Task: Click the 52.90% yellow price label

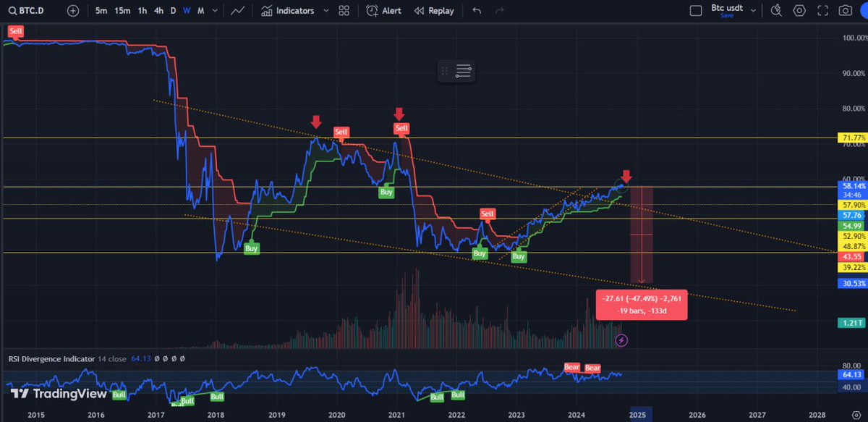Action: coord(854,236)
